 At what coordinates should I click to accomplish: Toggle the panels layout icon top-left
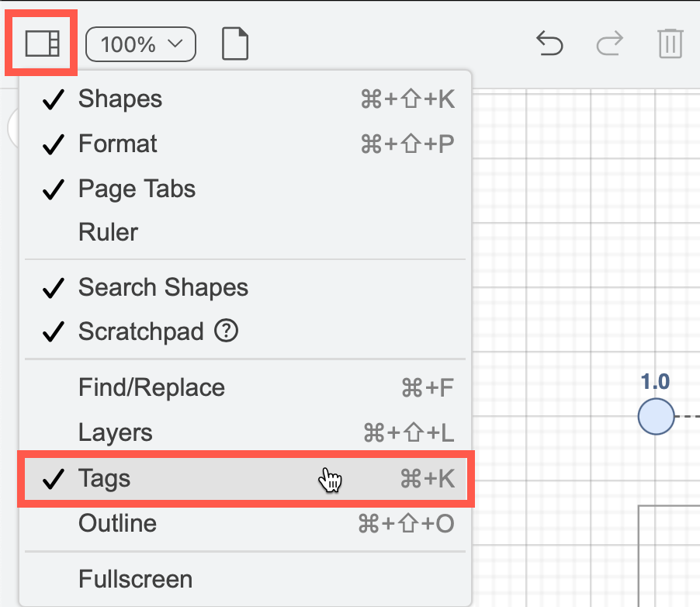(x=40, y=44)
